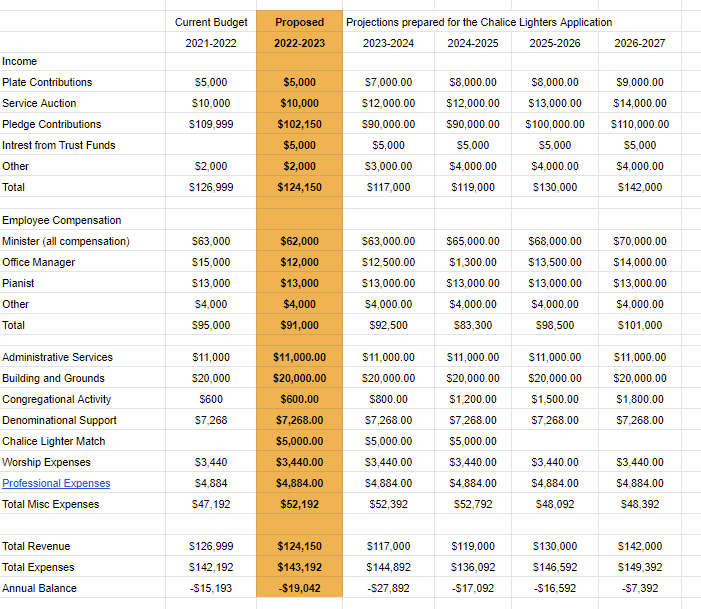Click the $1,300.00 Office Manager cell
701x609 pixels.
[x=473, y=262]
